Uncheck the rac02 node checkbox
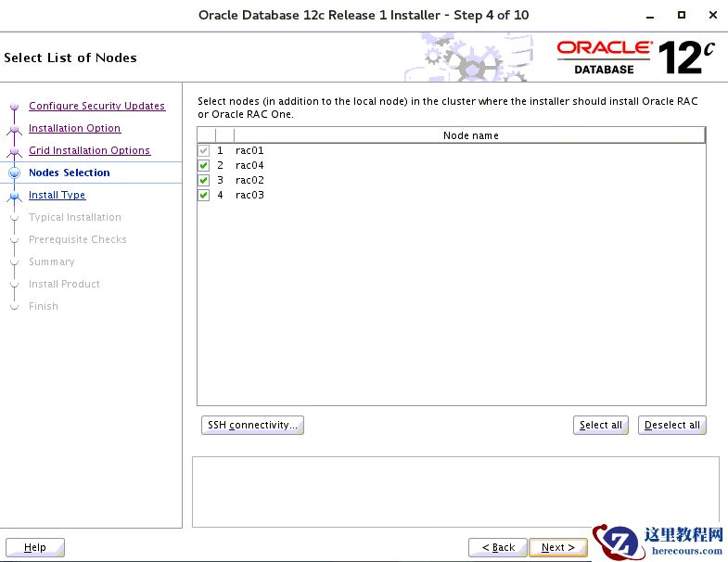Viewport: 728px width, 562px height. click(x=203, y=180)
